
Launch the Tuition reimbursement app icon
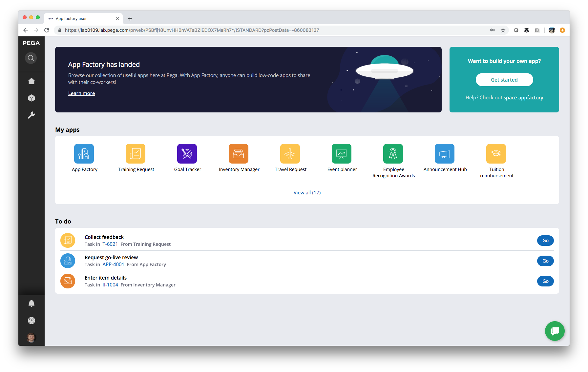496,154
